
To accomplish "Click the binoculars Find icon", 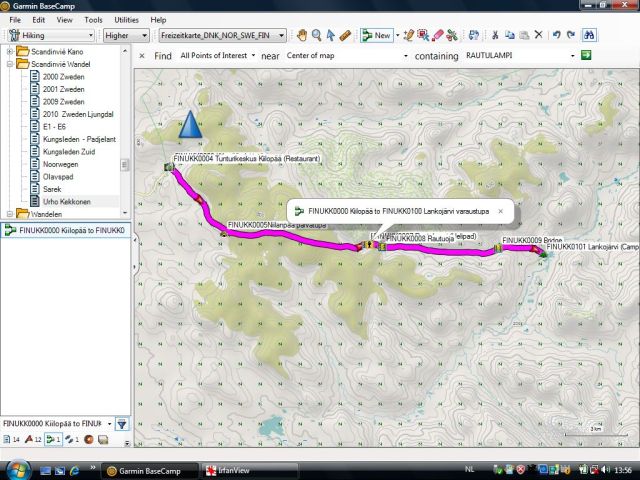I will pos(590,35).
